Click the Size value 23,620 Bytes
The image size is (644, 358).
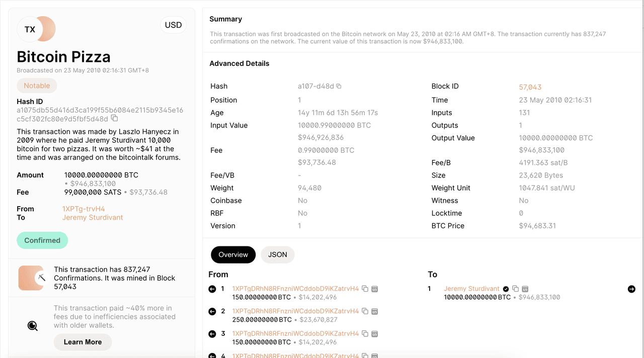tap(541, 175)
